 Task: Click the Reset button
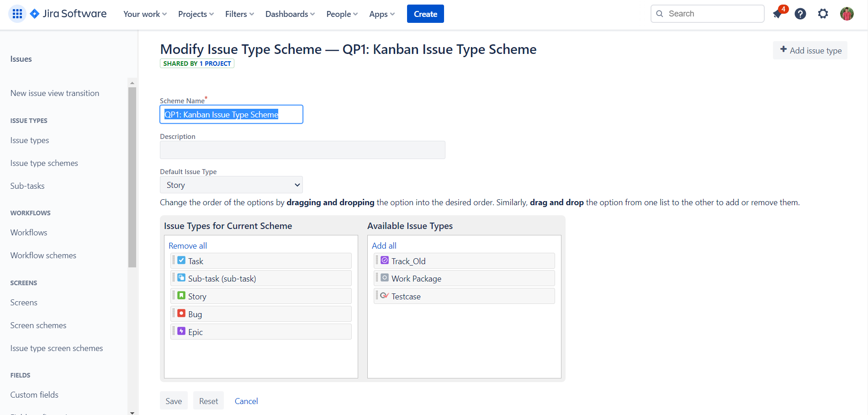(208, 400)
